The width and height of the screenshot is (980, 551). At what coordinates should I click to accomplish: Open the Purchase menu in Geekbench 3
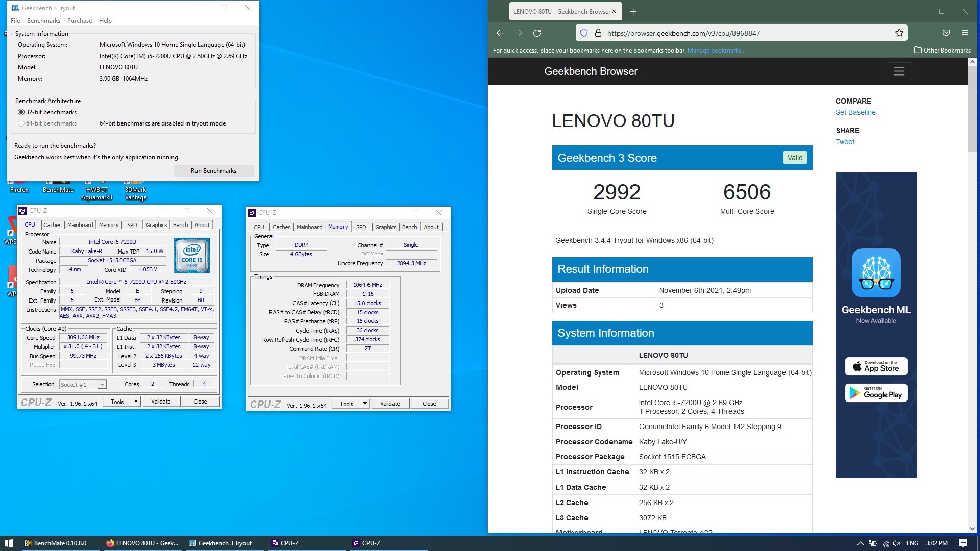tap(80, 21)
